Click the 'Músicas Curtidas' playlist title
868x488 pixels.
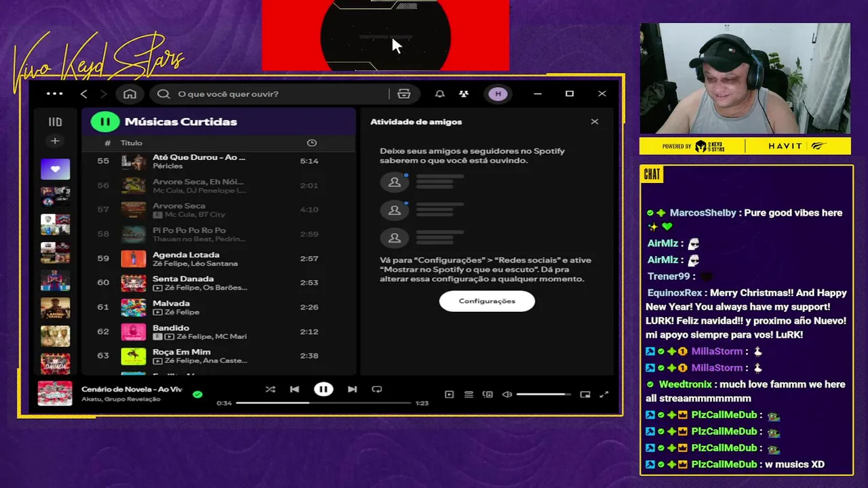point(180,122)
